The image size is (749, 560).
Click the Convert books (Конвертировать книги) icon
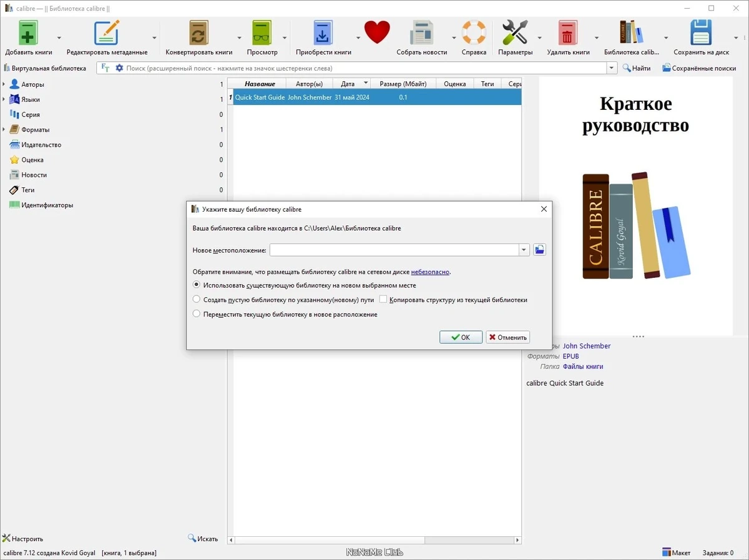point(198,32)
